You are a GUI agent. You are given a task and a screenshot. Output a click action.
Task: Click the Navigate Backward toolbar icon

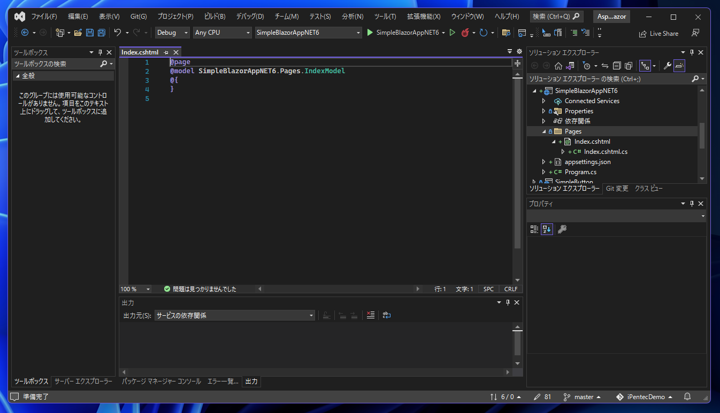tap(25, 33)
